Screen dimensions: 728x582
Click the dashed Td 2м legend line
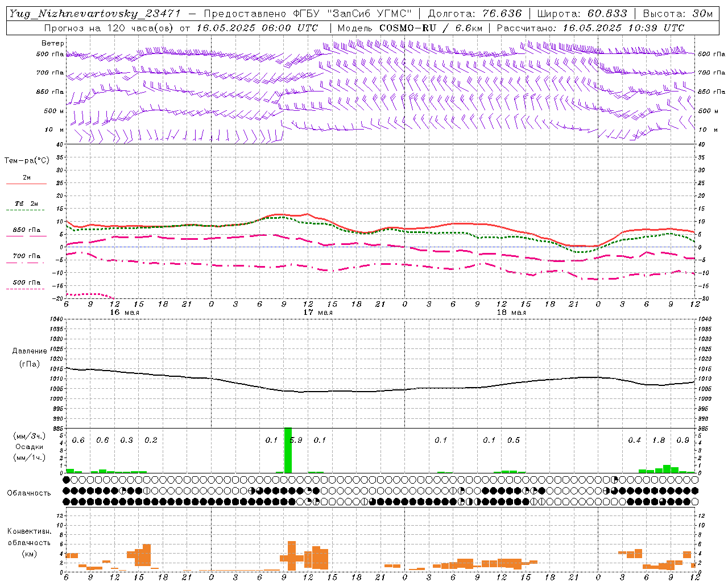26,210
